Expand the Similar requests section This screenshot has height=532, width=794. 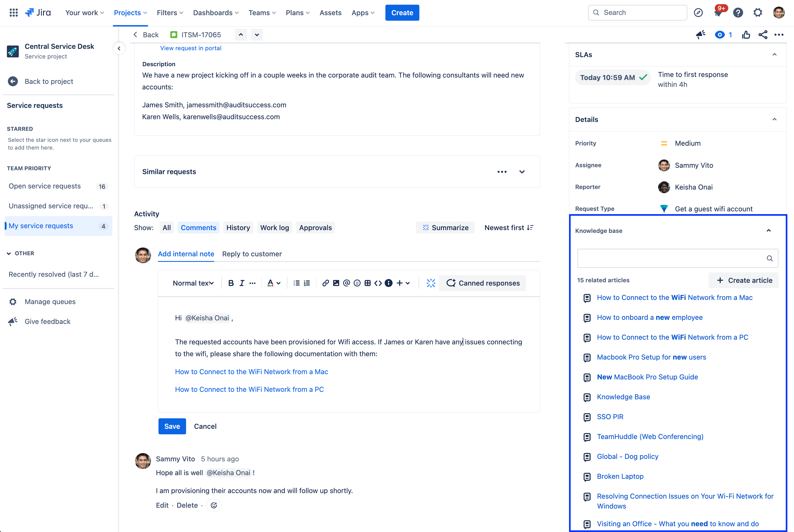[x=522, y=172]
